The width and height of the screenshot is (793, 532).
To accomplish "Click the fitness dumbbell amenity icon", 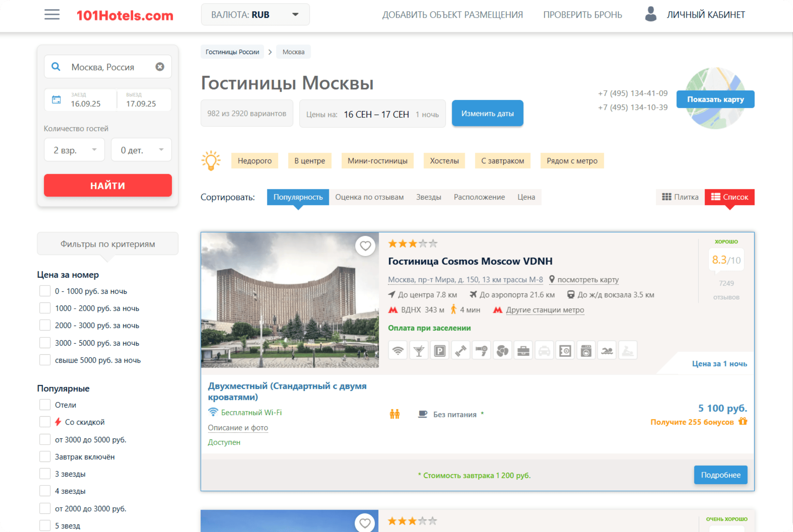I will point(460,350).
